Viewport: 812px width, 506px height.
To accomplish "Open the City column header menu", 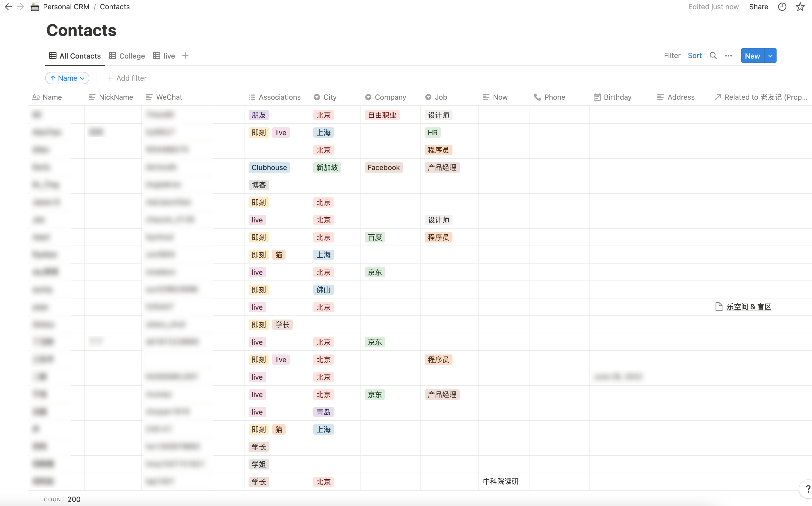I will coord(329,97).
